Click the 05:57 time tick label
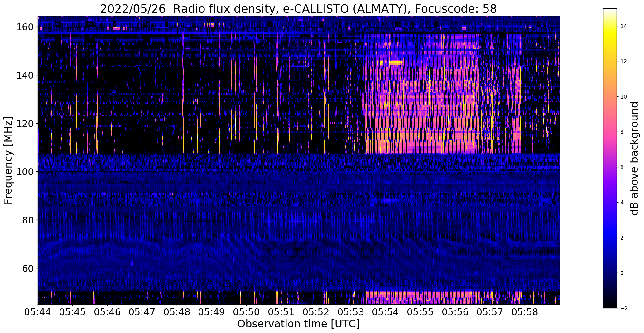Screen dimensions: 644x333 tap(490, 312)
